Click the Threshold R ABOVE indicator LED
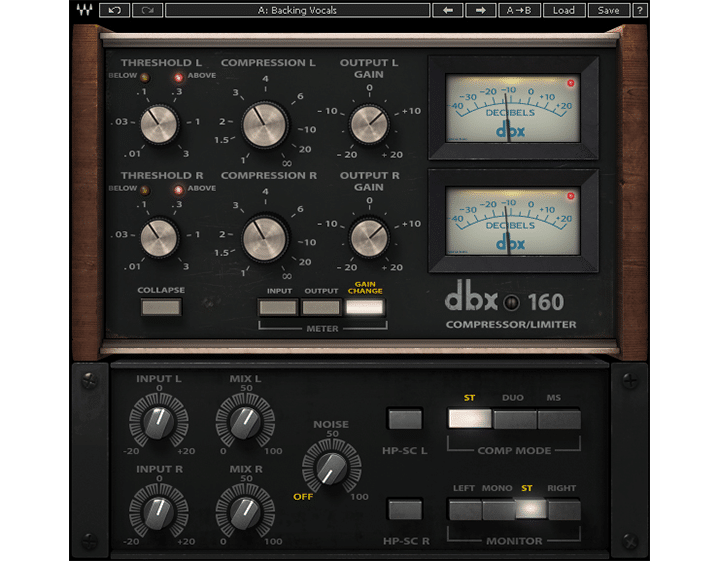This screenshot has width=720, height=561. point(178,190)
